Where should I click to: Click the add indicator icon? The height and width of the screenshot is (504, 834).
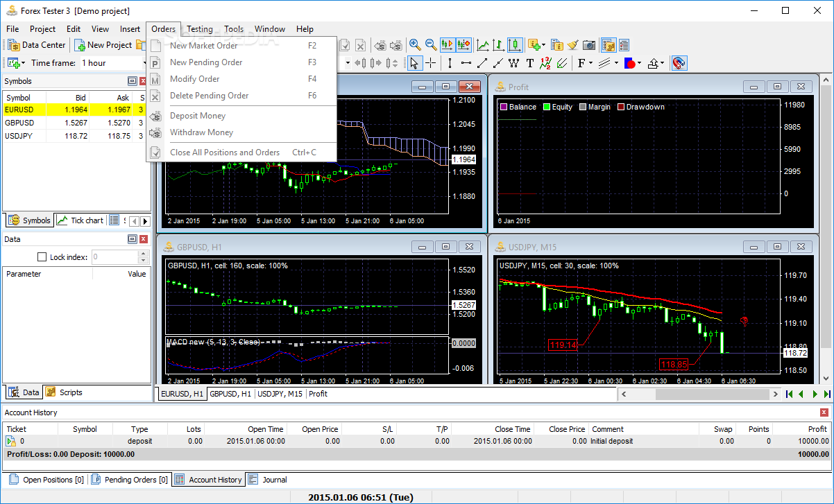coord(534,45)
